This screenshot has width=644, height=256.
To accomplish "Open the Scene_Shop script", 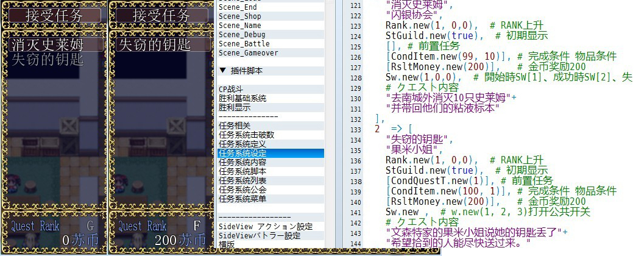I will 271,16.
